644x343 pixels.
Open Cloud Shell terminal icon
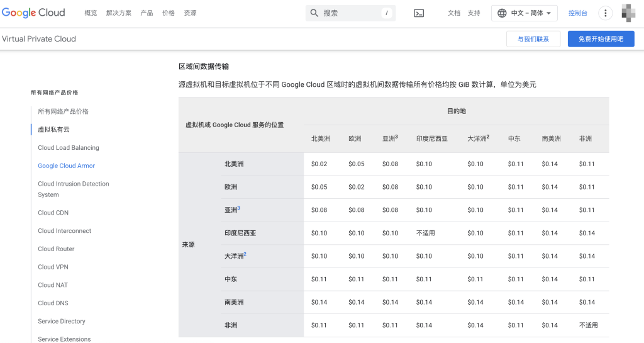(418, 13)
